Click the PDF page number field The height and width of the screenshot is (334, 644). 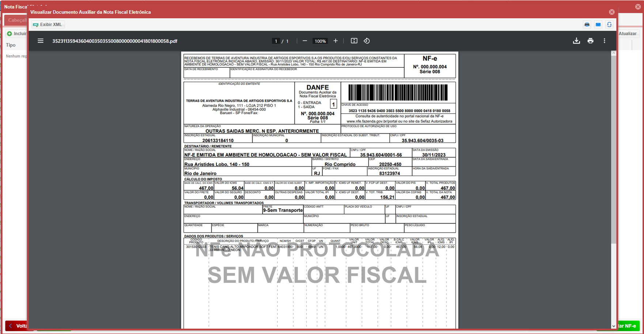point(276,41)
